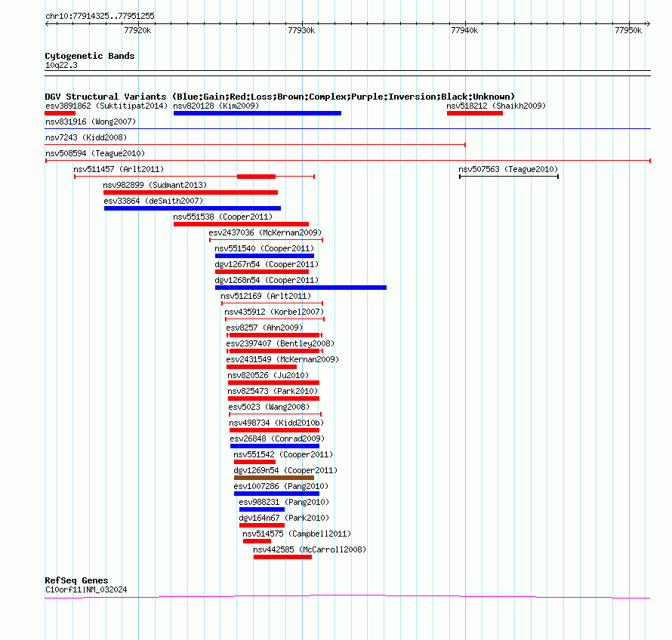Click the blue gain bar under dgv1268n54

point(301,288)
